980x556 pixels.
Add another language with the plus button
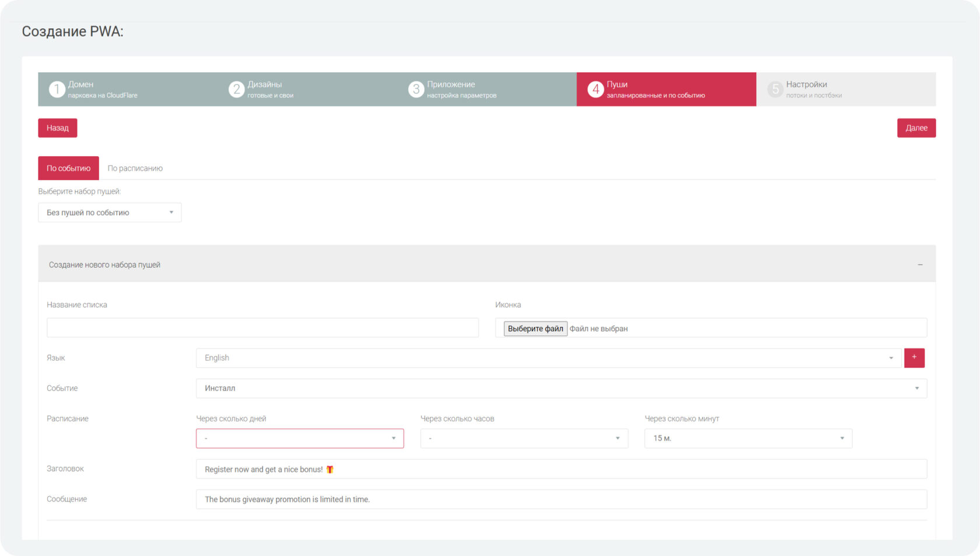(914, 357)
